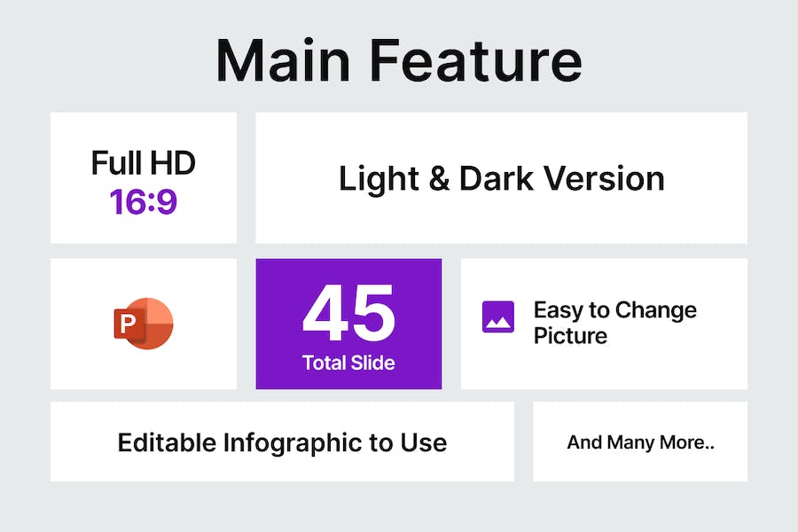Viewport: 798px width, 532px height.
Task: Click the white card containing the PowerPoint logo
Action: click(144, 324)
